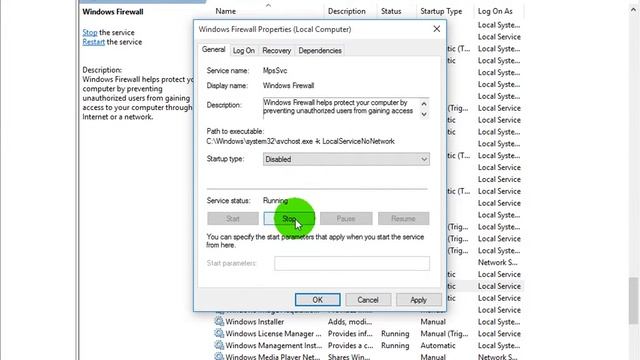
Task: Switch to the General tab
Action: (x=213, y=49)
